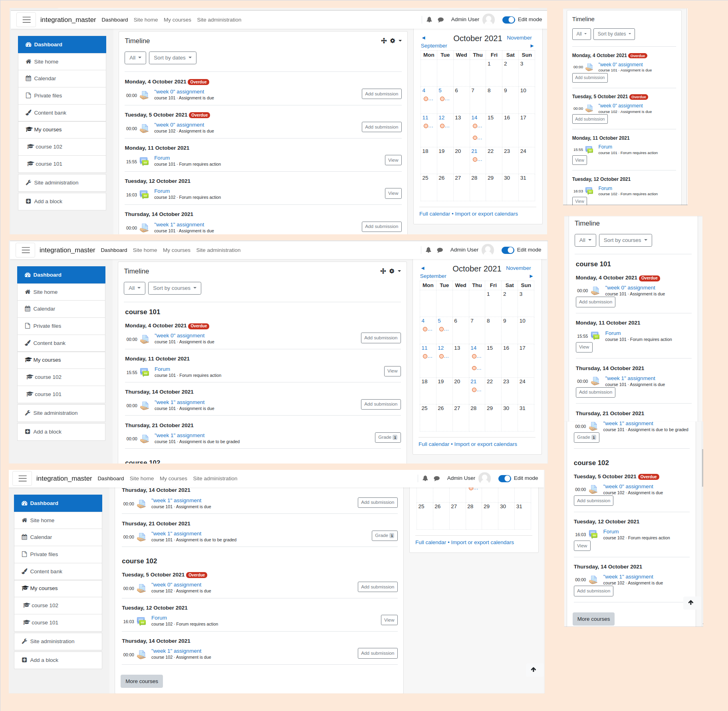Open All dropdown in narrow dates Timeline panel
728x711 pixels.
point(581,34)
